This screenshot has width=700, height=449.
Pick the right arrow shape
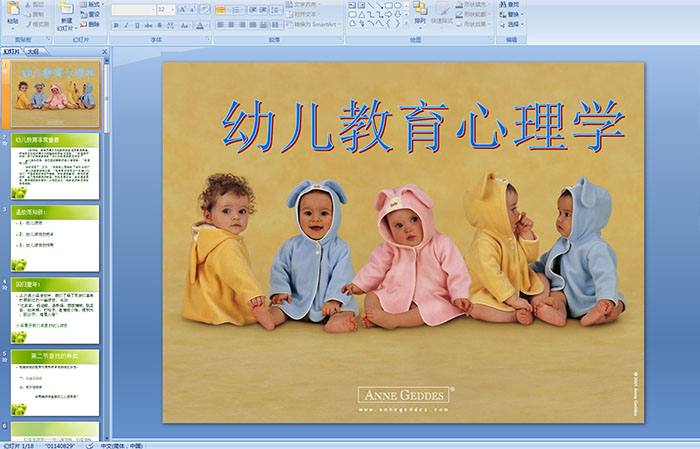coord(388,15)
